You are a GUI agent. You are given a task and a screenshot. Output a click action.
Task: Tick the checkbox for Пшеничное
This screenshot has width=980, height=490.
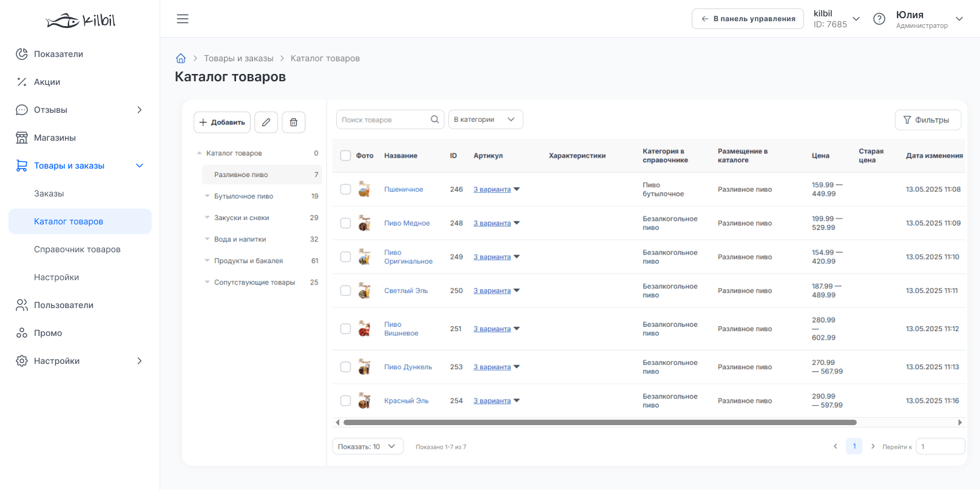pyautogui.click(x=346, y=189)
